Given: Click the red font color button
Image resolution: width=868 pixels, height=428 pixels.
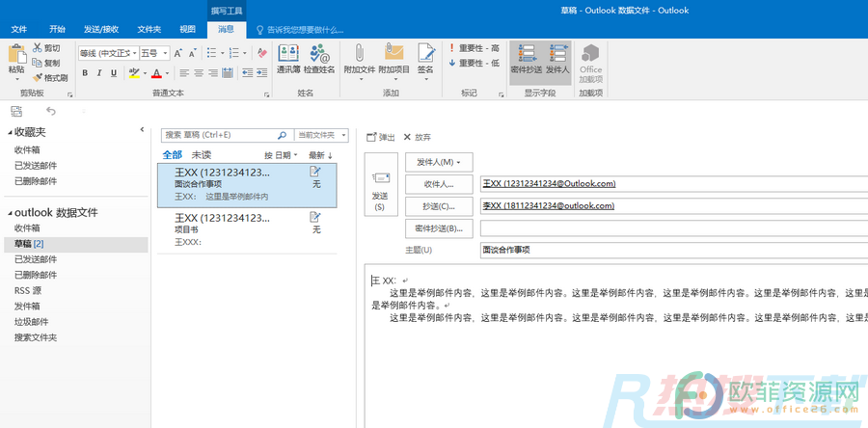Looking at the screenshot, I should [154, 73].
